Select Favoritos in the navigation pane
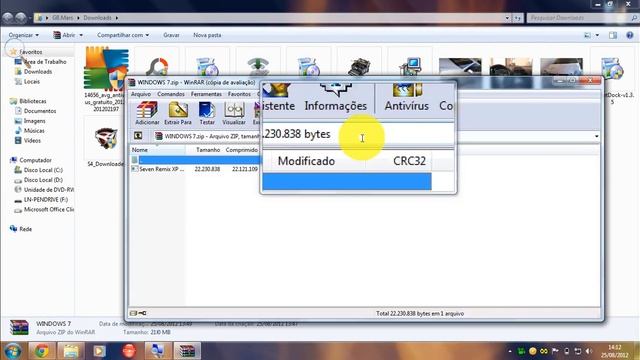640x360 pixels. click(x=31, y=52)
